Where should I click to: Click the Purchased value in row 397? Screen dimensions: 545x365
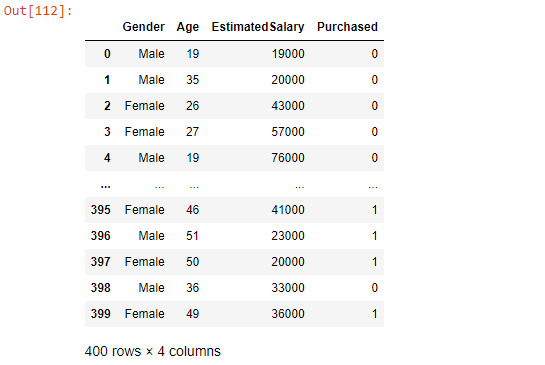(x=374, y=262)
